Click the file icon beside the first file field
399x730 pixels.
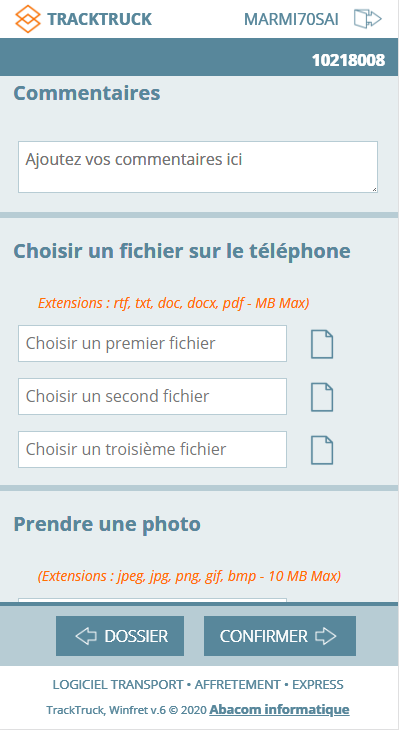[x=322, y=344]
